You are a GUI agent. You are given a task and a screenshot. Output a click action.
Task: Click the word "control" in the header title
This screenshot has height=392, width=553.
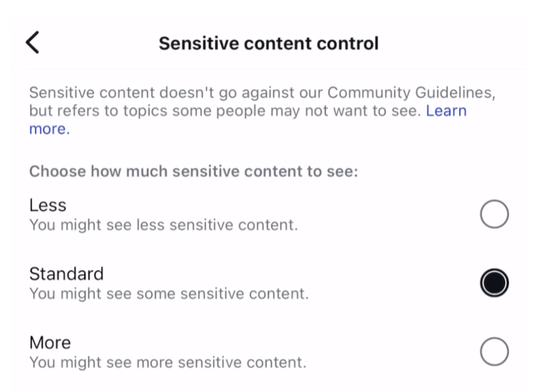click(350, 43)
